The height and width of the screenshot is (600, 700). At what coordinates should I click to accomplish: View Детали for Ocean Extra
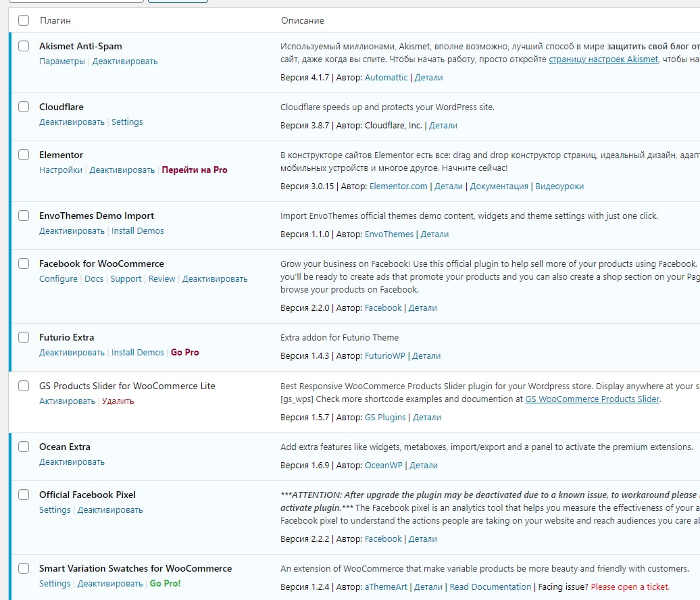(x=424, y=465)
